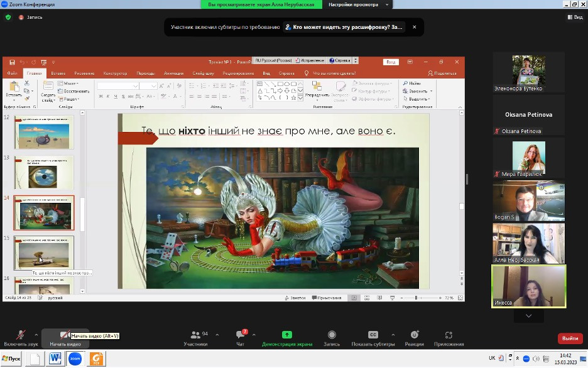
Task: Dismiss the subtitles notification banner
Action: pyautogui.click(x=415, y=27)
